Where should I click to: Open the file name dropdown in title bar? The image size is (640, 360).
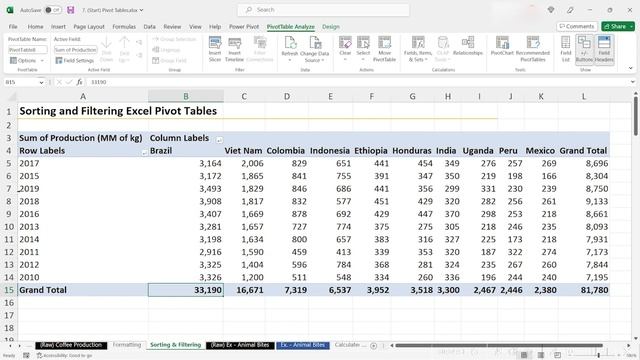tap(142, 10)
